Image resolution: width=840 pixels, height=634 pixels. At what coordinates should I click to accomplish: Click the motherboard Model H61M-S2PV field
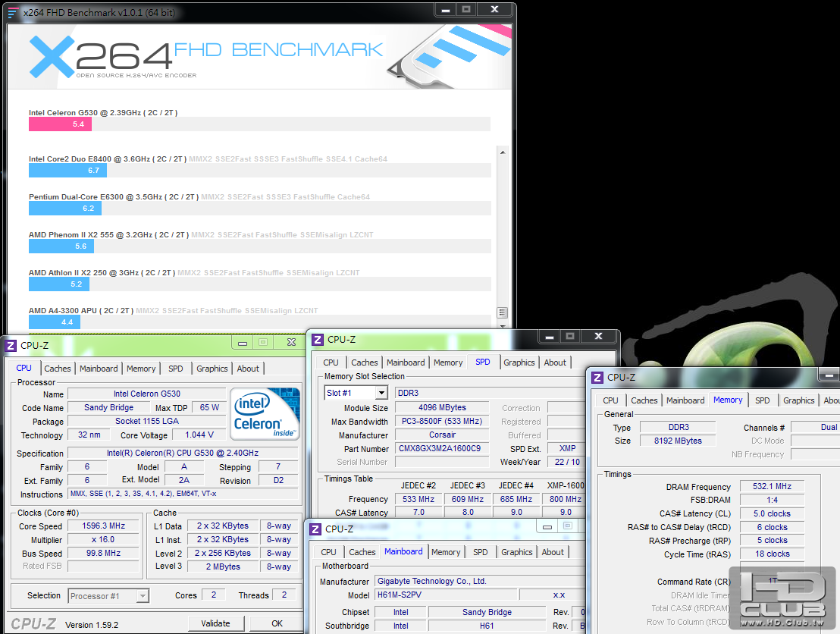tap(446, 595)
